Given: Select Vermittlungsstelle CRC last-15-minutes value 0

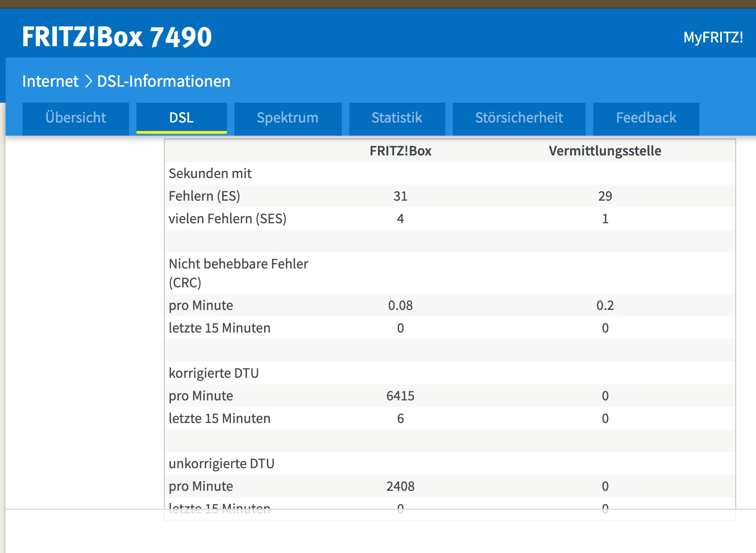Looking at the screenshot, I should coord(605,328).
